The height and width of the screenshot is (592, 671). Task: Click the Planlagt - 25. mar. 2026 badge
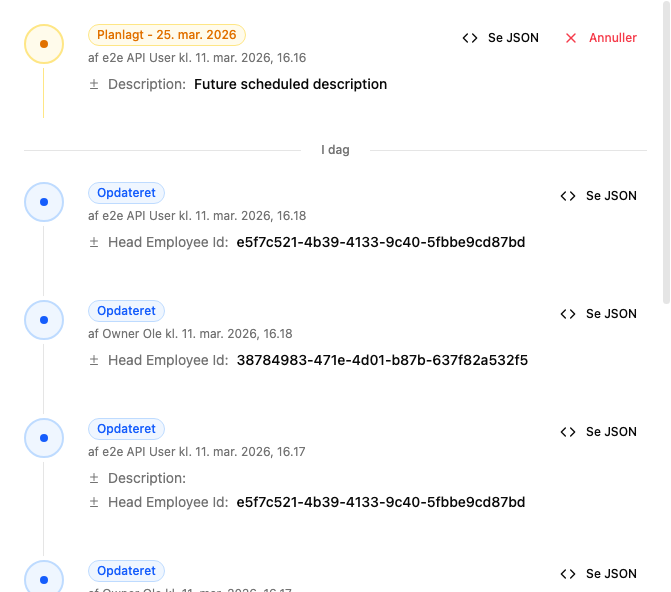pyautogui.click(x=167, y=35)
